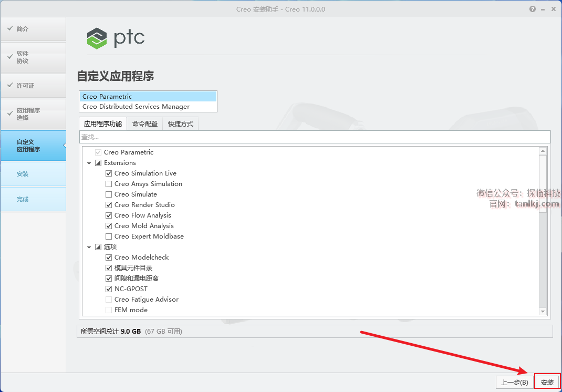Select Creo Parametric in application list
Image resolution: width=562 pixels, height=392 pixels.
tap(148, 97)
